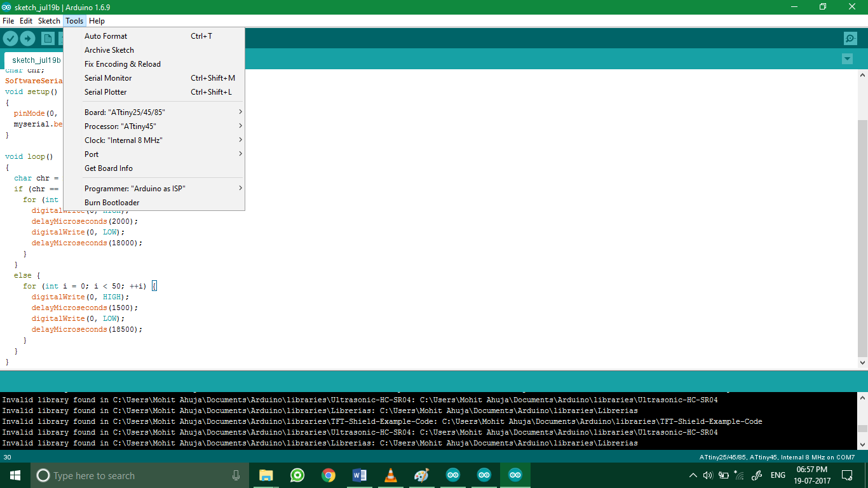Screen dimensions: 868x488
Task: Click the editor scrollbar down arrow
Action: point(862,363)
